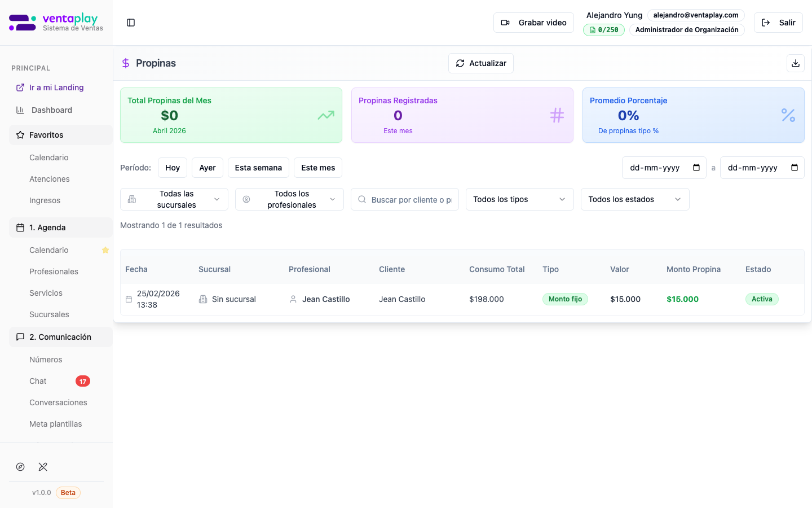The height and width of the screenshot is (508, 812).
Task: Click the 0/250 usage counter badge
Action: click(x=603, y=30)
